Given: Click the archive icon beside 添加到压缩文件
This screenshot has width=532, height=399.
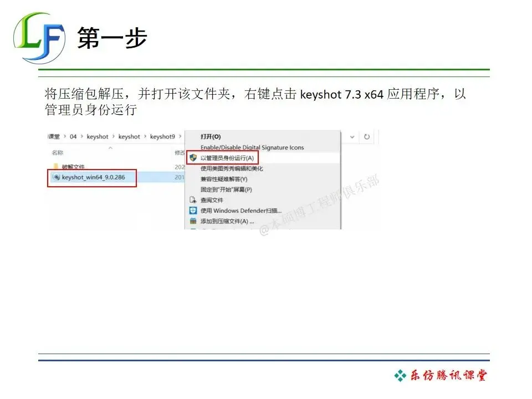Looking at the screenshot, I should (193, 221).
